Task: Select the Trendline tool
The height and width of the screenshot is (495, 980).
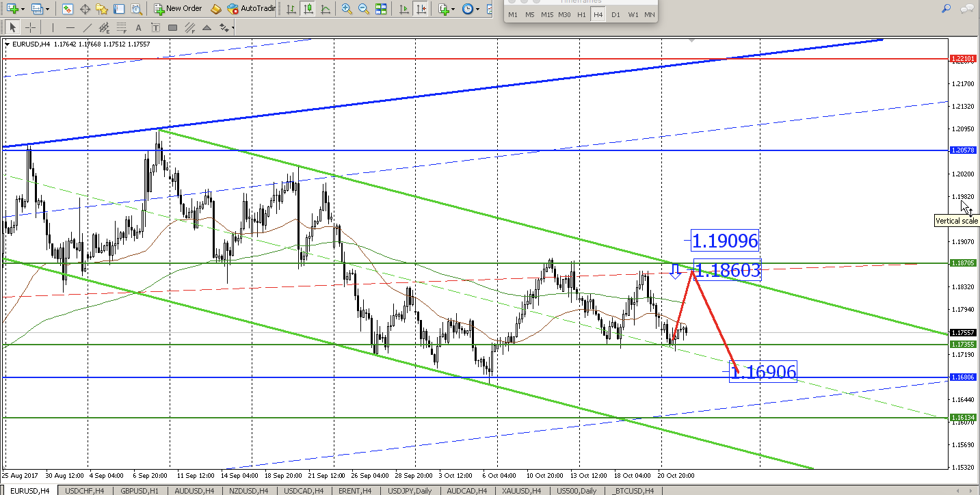Action: [88, 27]
